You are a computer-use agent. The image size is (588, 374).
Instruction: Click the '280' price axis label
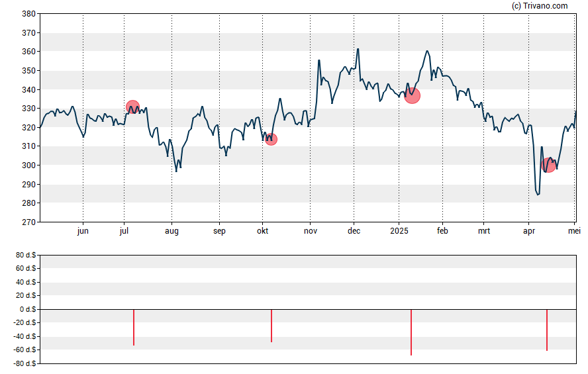coord(29,203)
